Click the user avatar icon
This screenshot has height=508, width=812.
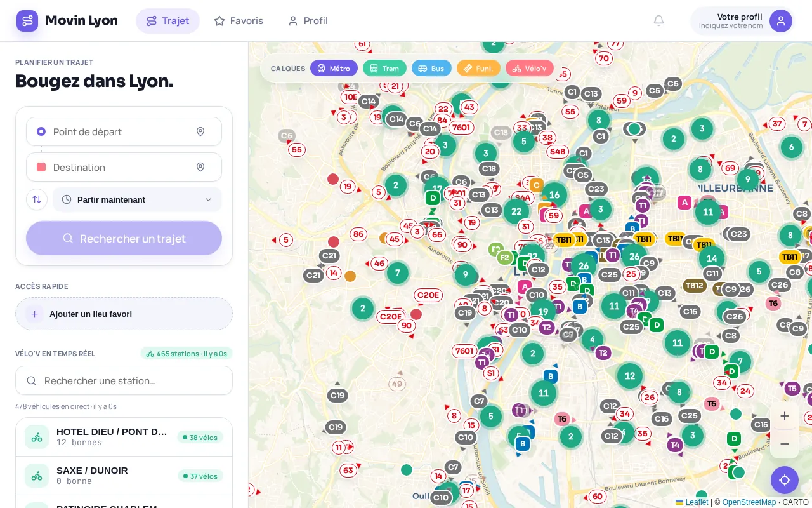point(781,21)
